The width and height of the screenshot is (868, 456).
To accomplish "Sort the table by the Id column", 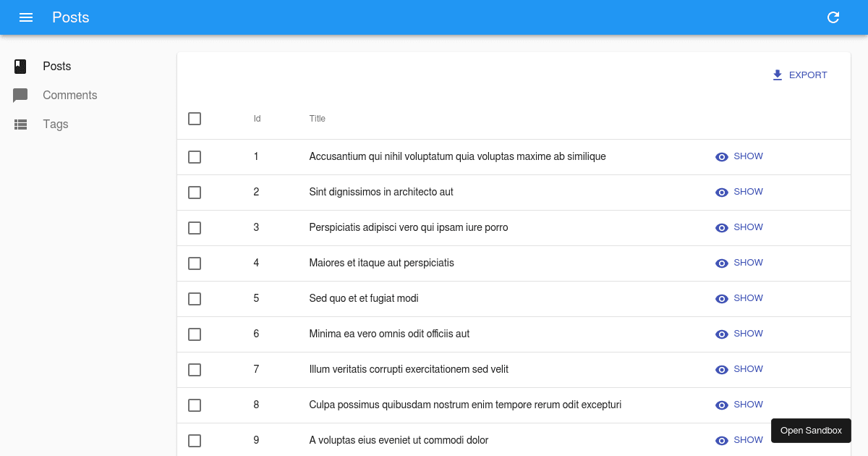I will (257, 119).
